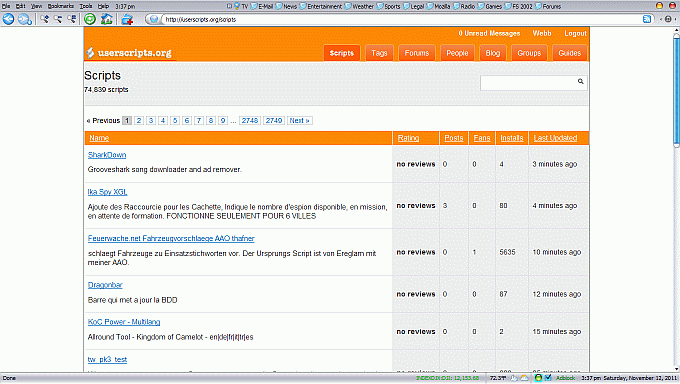Click the search magnifier icon on userscripts page

click(x=580, y=82)
